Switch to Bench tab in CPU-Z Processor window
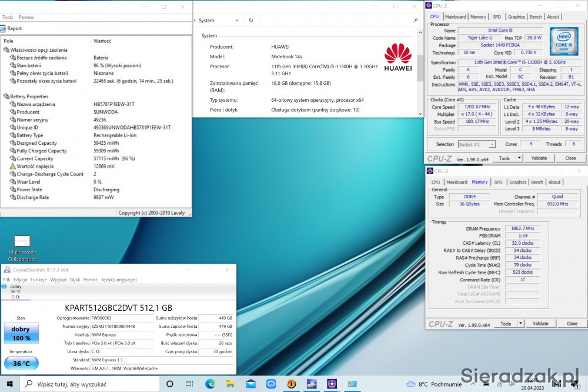 (x=536, y=17)
